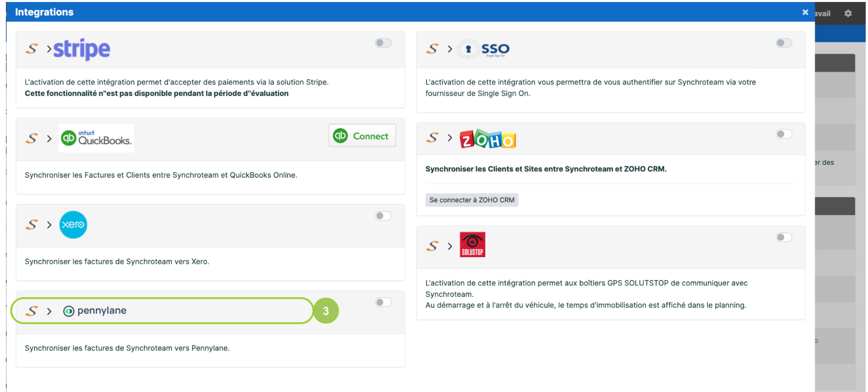Click text 'Synchroniser les factures de Synchroteam vers Pennylane.'
Viewport: 868px width, 392px height.
pos(127,348)
